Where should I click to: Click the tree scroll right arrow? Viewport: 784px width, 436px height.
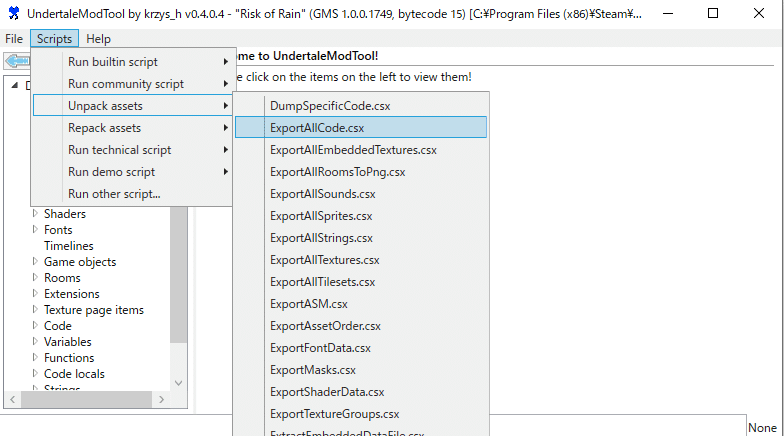pos(161,399)
